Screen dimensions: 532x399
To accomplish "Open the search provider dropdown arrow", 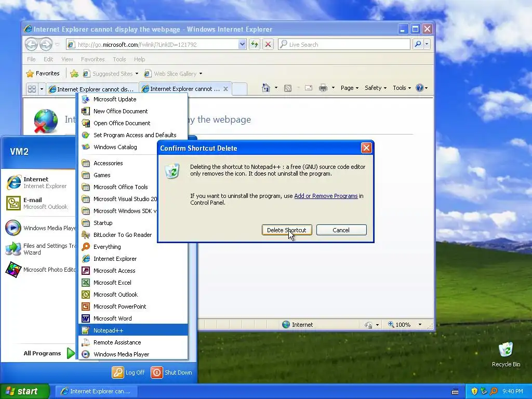I will tap(427, 44).
